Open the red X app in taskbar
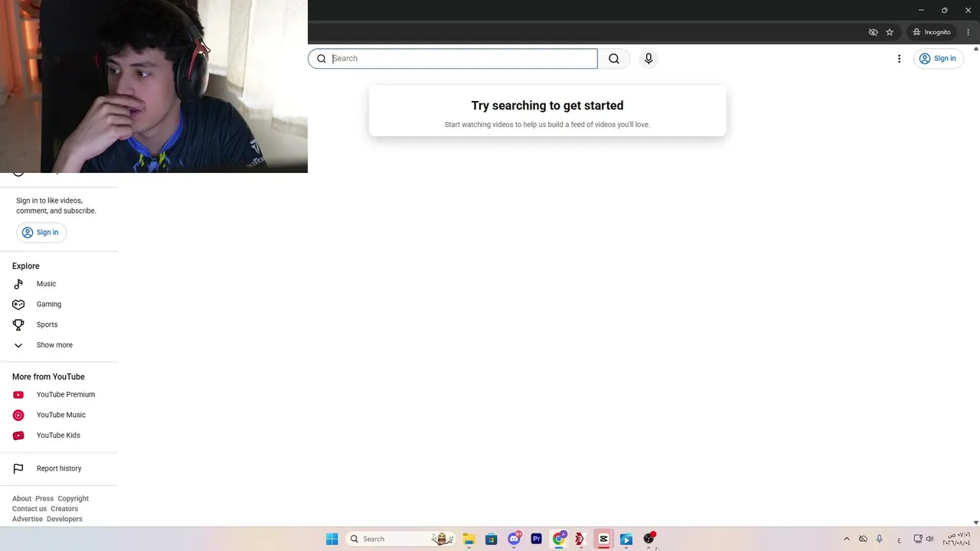The width and height of the screenshot is (980, 551). (x=581, y=539)
